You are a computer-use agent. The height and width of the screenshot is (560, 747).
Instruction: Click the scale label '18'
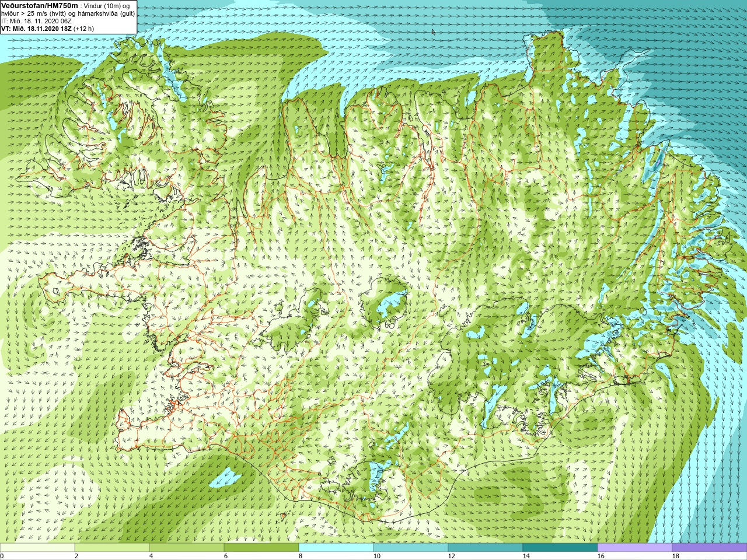coord(676,556)
